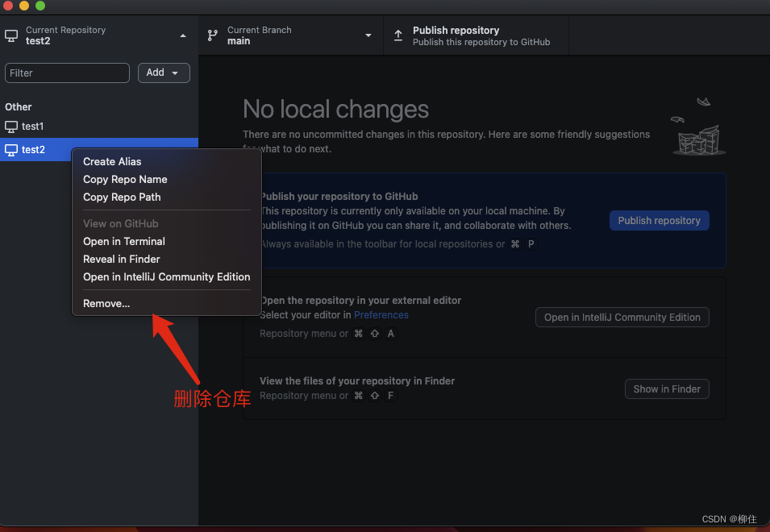Click the Show in Finder button
The image size is (770, 532).
click(x=667, y=389)
